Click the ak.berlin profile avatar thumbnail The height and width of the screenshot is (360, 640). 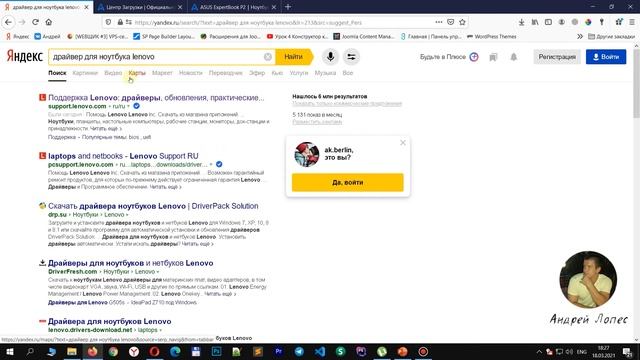[x=307, y=154]
